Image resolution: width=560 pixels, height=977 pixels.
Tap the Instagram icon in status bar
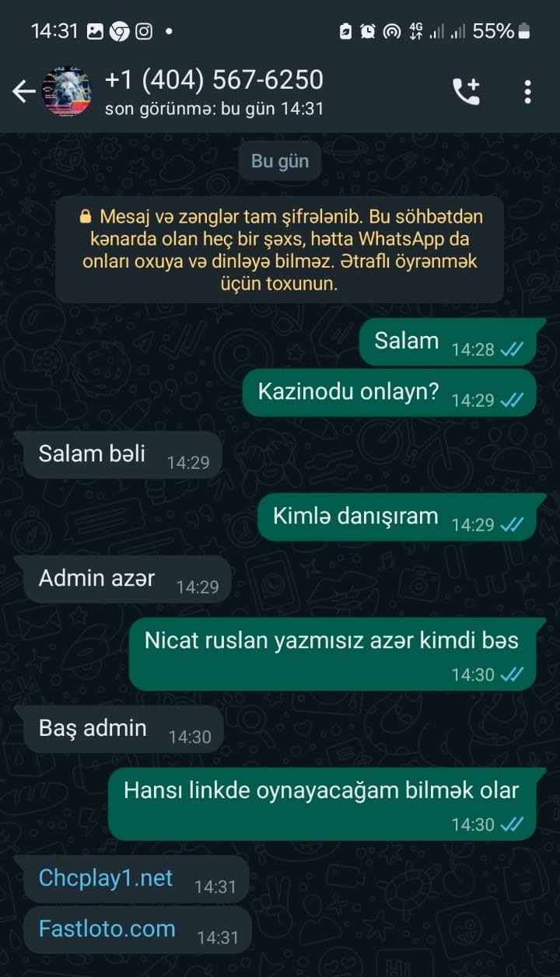click(144, 31)
